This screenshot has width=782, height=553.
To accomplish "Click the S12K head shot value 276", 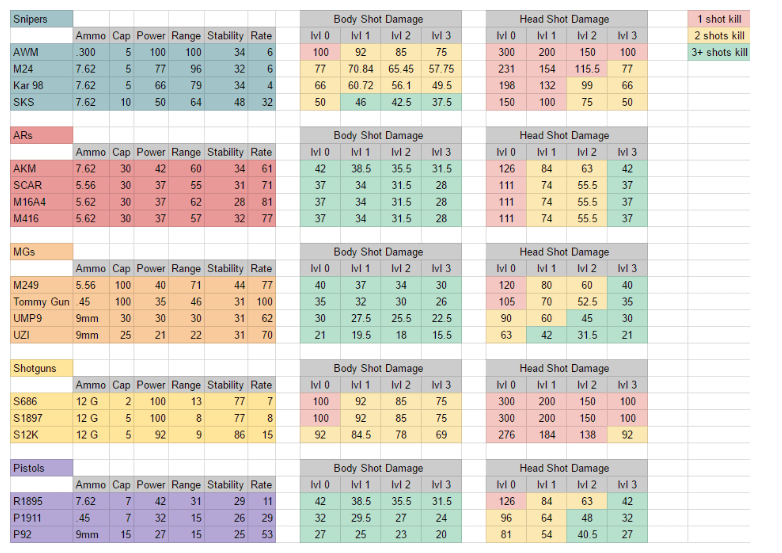I will (x=507, y=434).
